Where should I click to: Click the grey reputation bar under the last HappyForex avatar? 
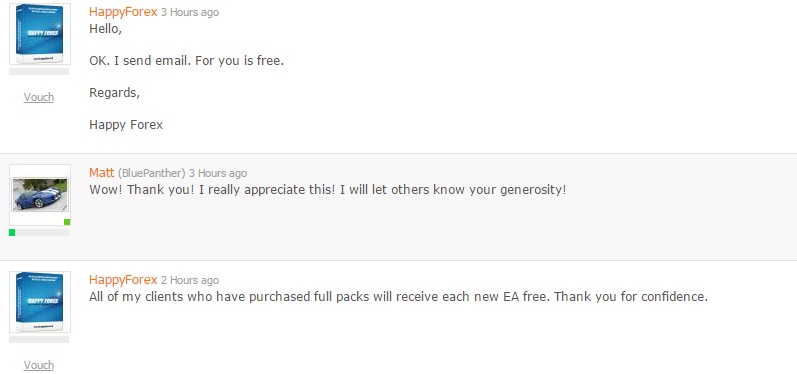pos(39,339)
